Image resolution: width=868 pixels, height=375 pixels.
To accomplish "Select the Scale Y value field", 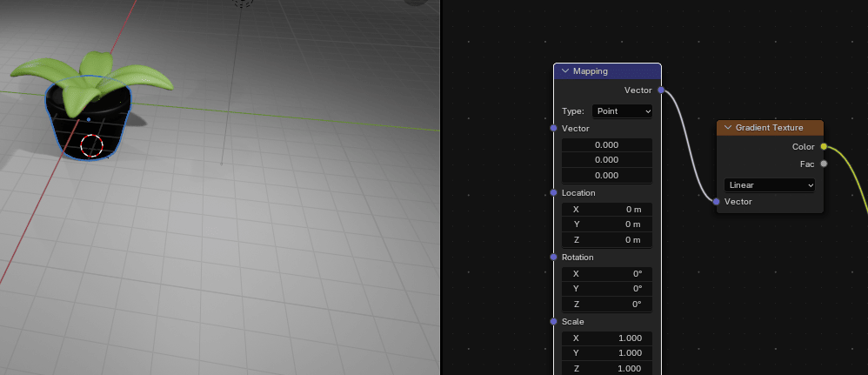I will tap(607, 353).
